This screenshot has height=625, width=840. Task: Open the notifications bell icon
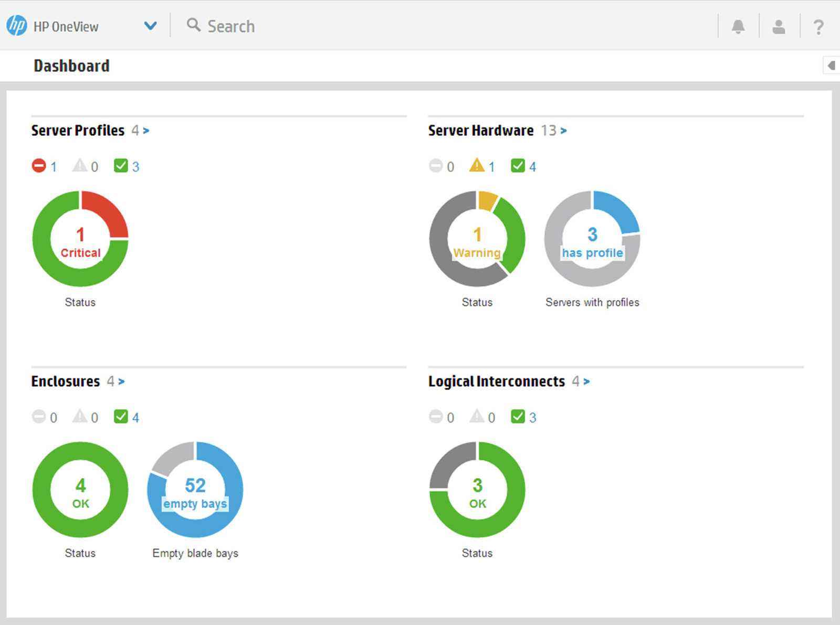click(738, 26)
